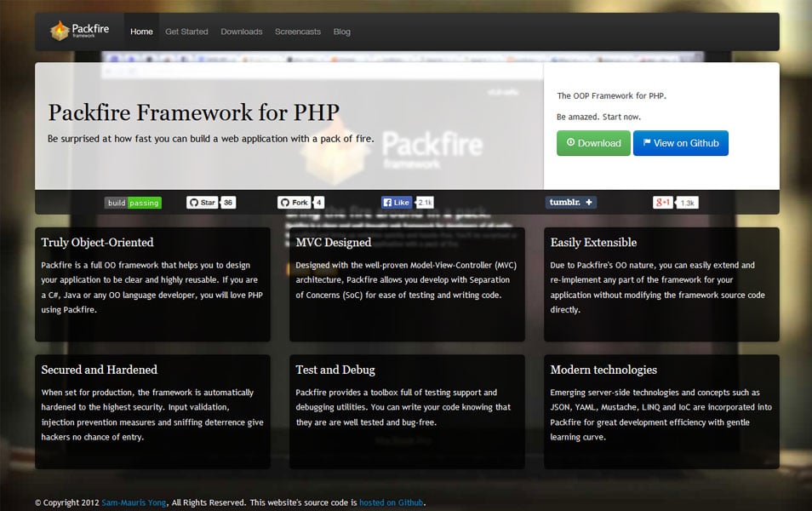This screenshot has height=511, width=812.
Task: Click the Google +1 button
Action: pos(663,202)
